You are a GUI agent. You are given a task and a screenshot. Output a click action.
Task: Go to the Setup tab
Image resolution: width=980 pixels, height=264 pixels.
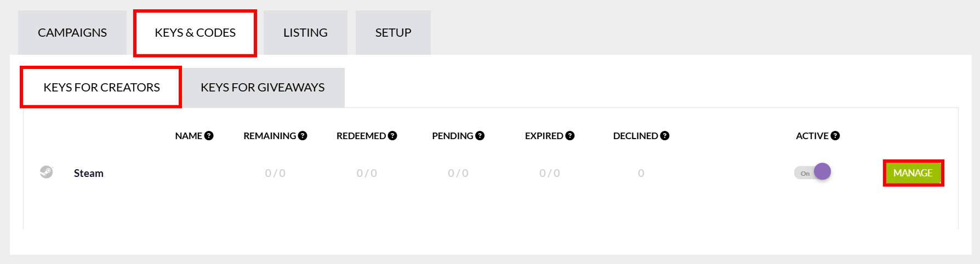tap(393, 33)
